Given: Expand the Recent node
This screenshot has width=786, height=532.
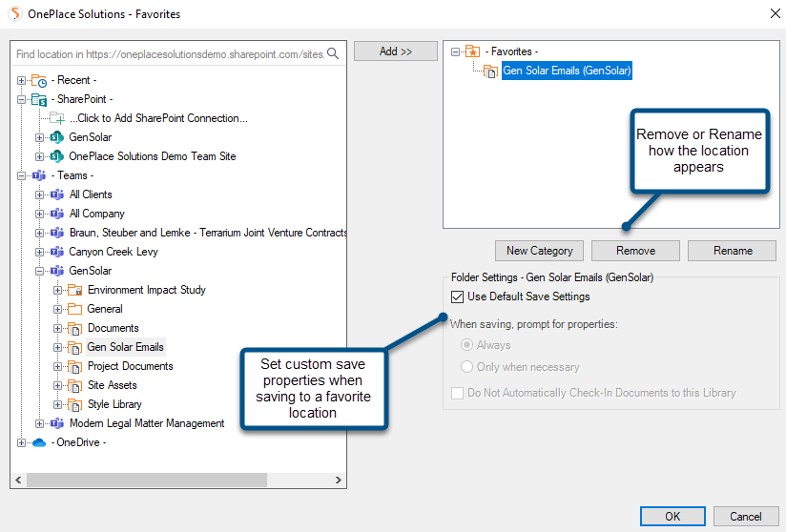Looking at the screenshot, I should point(21,80).
